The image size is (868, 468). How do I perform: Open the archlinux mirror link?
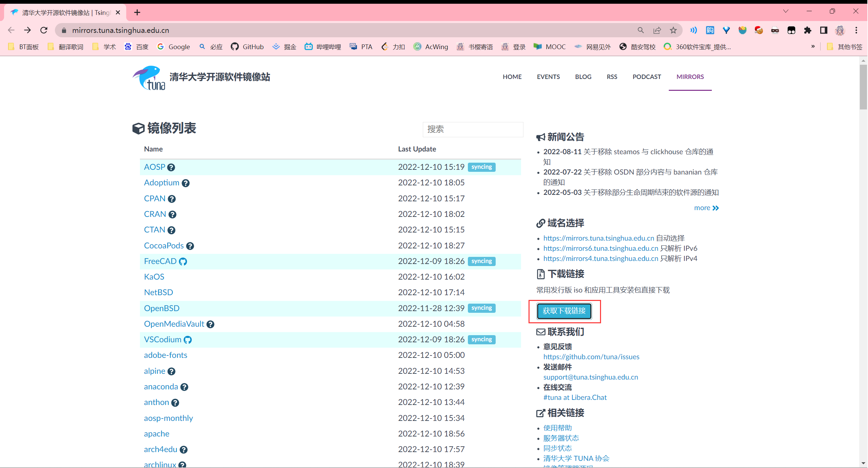(160, 464)
